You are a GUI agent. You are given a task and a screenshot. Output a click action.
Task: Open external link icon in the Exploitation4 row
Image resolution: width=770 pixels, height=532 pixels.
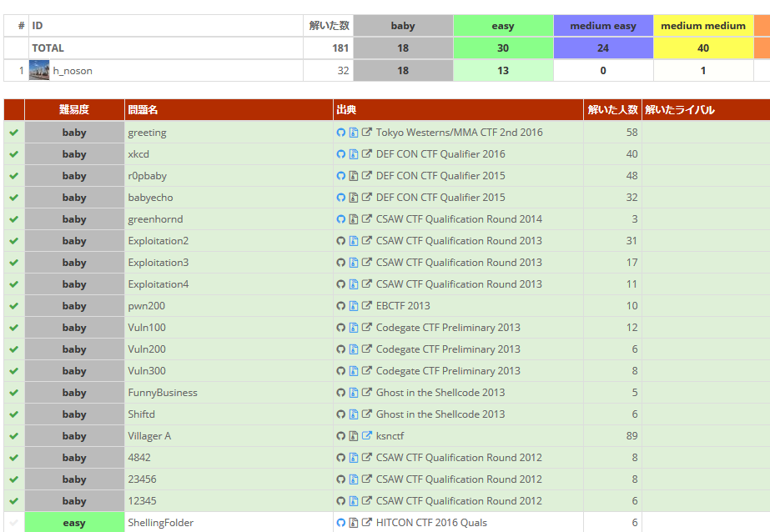click(x=367, y=284)
